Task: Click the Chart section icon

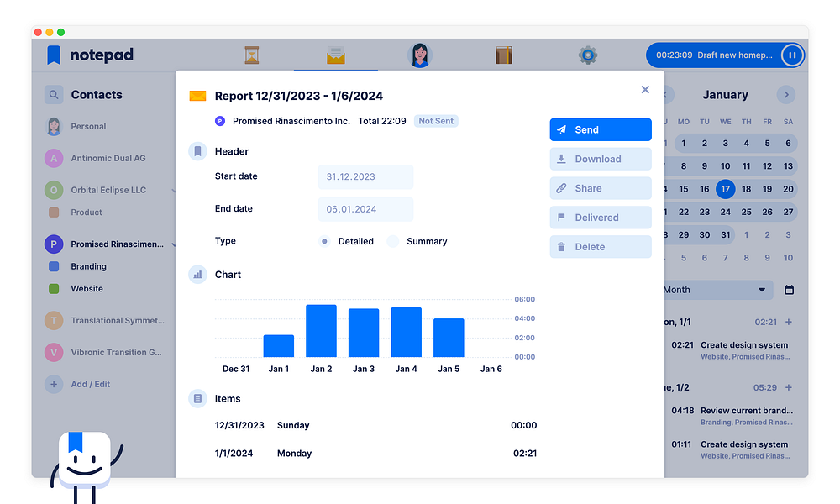Action: coord(197,275)
